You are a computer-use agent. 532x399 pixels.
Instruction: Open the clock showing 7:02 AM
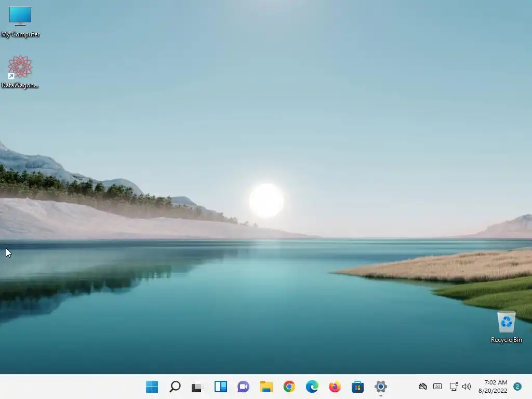point(496,382)
